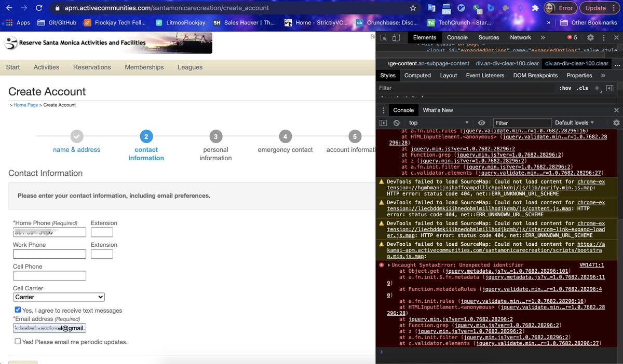623x364 pixels.
Task: Select the Layout pane tab
Action: pyautogui.click(x=449, y=75)
